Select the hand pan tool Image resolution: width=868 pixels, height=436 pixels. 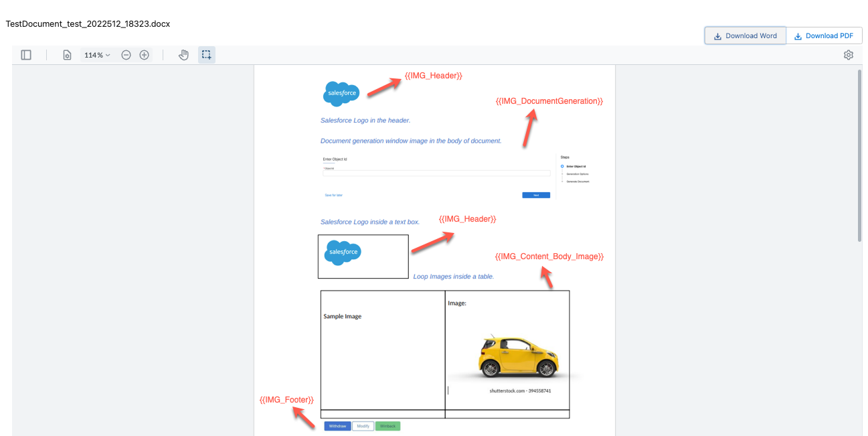pyautogui.click(x=184, y=54)
